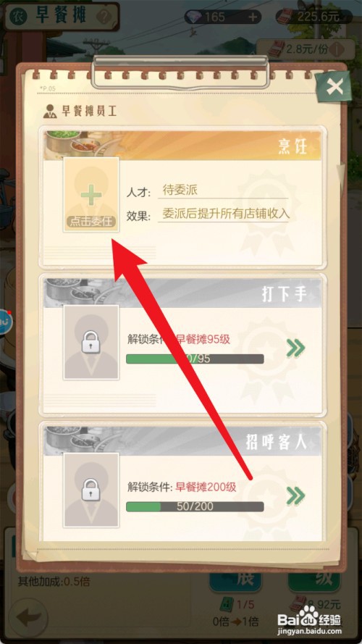Image resolution: width=362 pixels, height=644 pixels.
Task: Tap the back arrow at bottom left
Action: pyautogui.click(x=28, y=616)
